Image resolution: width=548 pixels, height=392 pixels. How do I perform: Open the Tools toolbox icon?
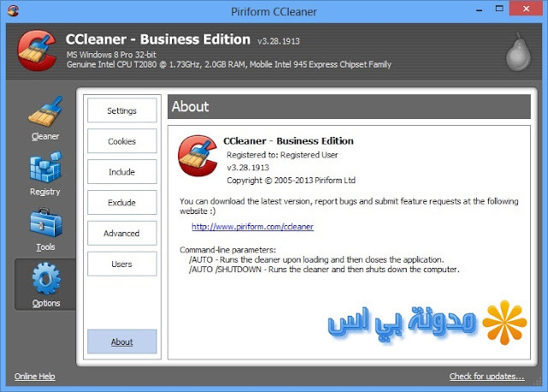tap(45, 223)
